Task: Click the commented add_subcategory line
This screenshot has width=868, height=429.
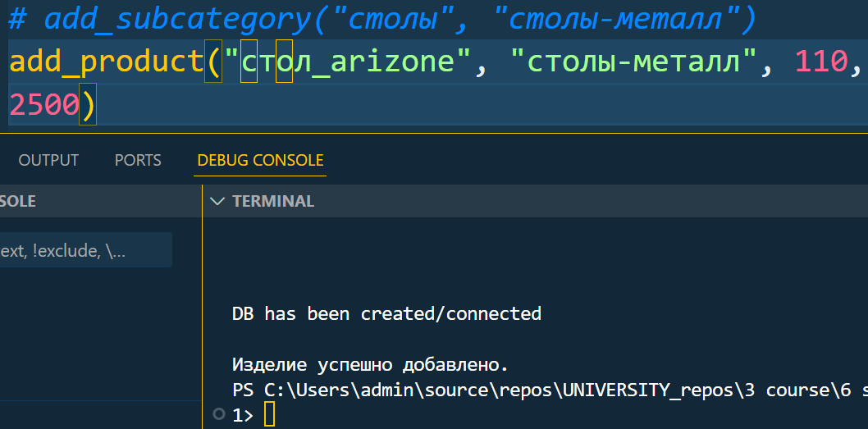Action: pos(382,20)
